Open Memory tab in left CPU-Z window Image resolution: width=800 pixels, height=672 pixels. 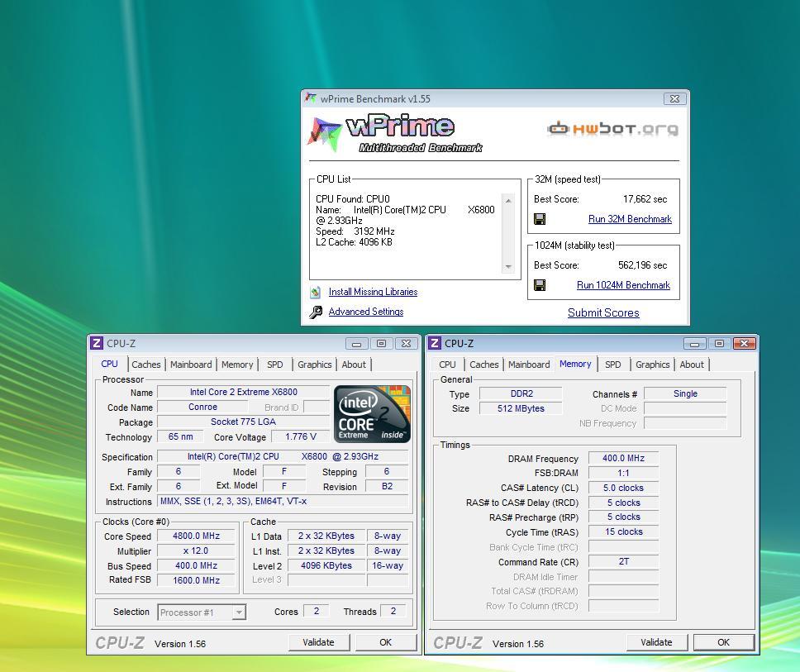(x=237, y=365)
